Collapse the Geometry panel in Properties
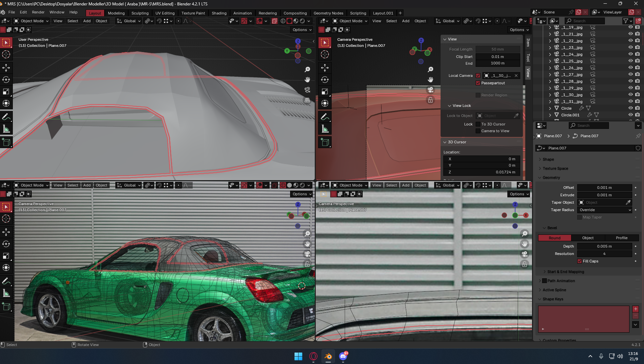The image size is (644, 364). coord(551,177)
